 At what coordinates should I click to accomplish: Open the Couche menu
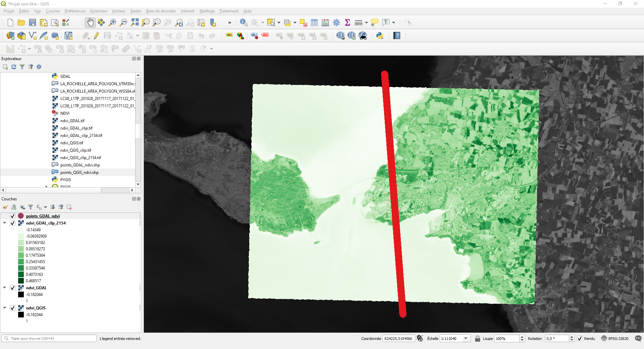(53, 11)
